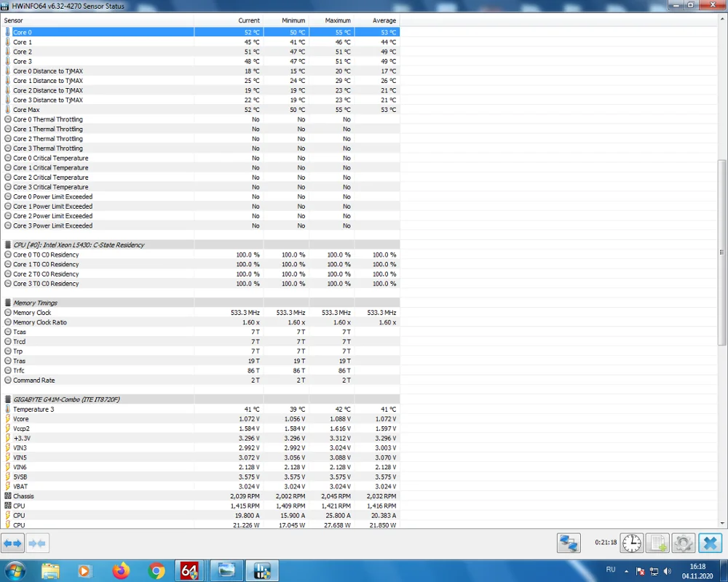Viewport: 728px width, 582px height.
Task: Open the network remote sensor button
Action: 569,543
